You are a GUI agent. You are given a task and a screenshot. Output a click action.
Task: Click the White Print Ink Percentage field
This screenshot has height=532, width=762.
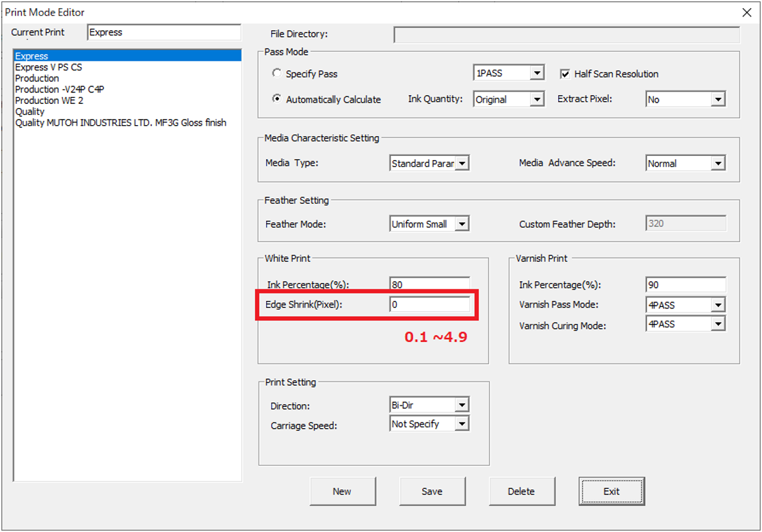tap(430, 284)
